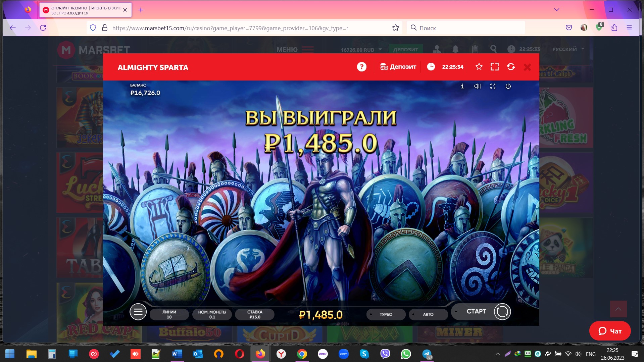Toggle in-game fullscreen arrows icon
The height and width of the screenshot is (362, 644).
(x=493, y=86)
